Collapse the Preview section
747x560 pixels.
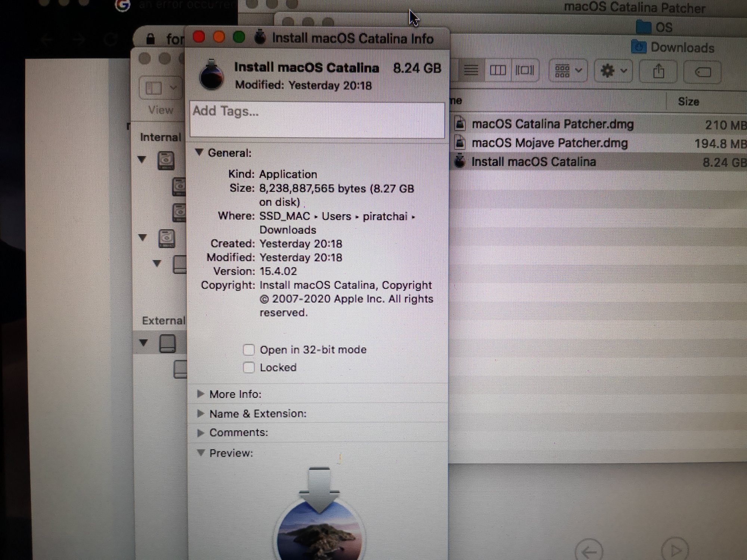pyautogui.click(x=201, y=452)
